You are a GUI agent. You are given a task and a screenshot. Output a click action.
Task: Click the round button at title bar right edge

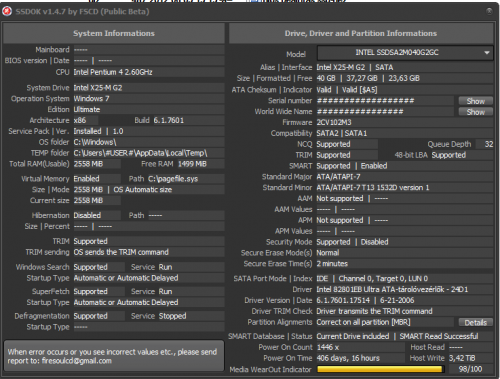point(489,11)
